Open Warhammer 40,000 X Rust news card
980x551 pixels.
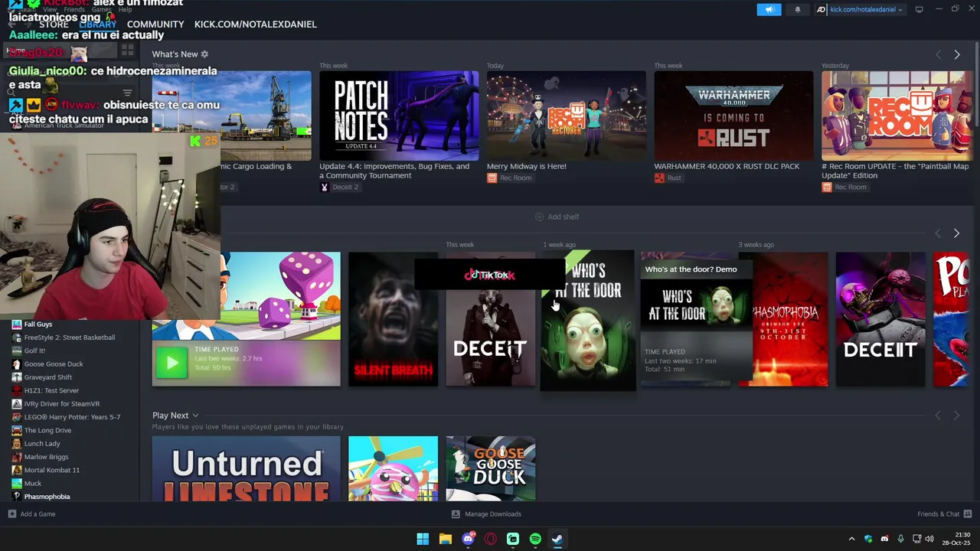tap(733, 116)
